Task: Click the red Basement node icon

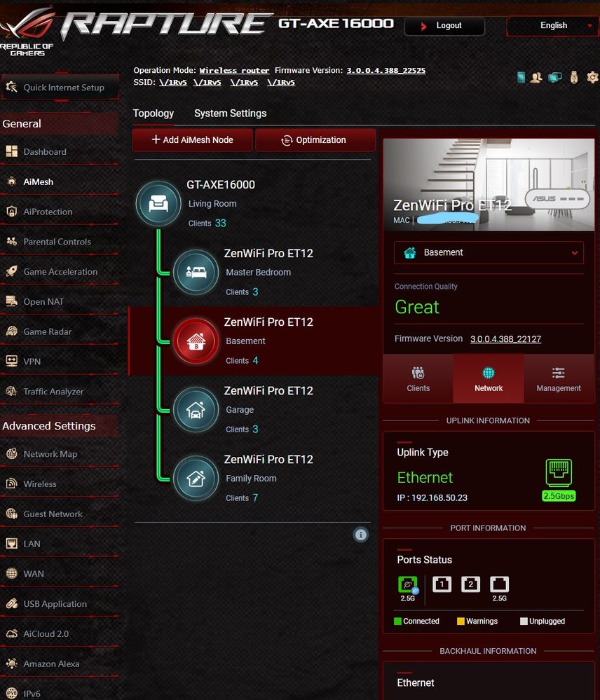Action: pos(196,341)
